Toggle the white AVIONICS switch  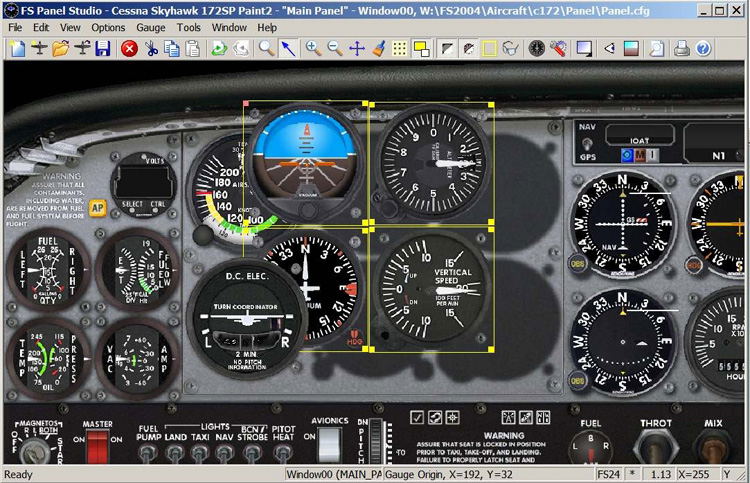(330, 444)
